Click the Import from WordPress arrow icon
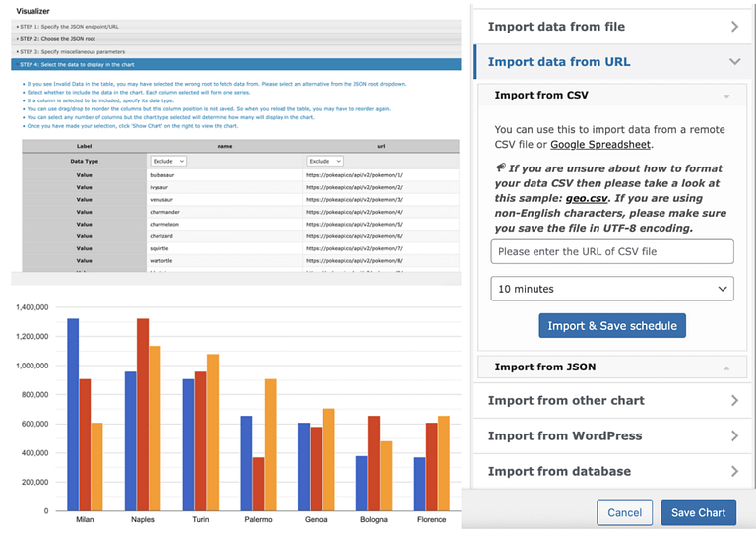756x534 pixels. click(734, 435)
